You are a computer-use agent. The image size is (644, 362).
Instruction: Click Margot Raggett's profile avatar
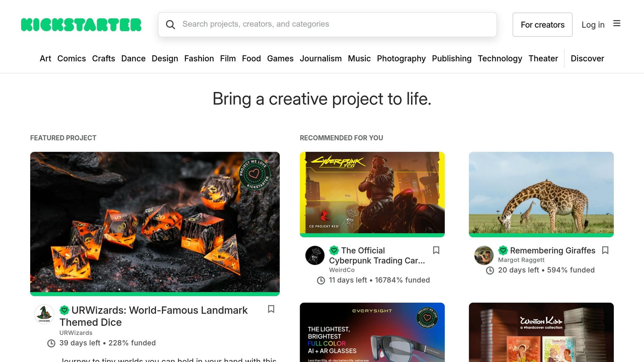point(484,255)
